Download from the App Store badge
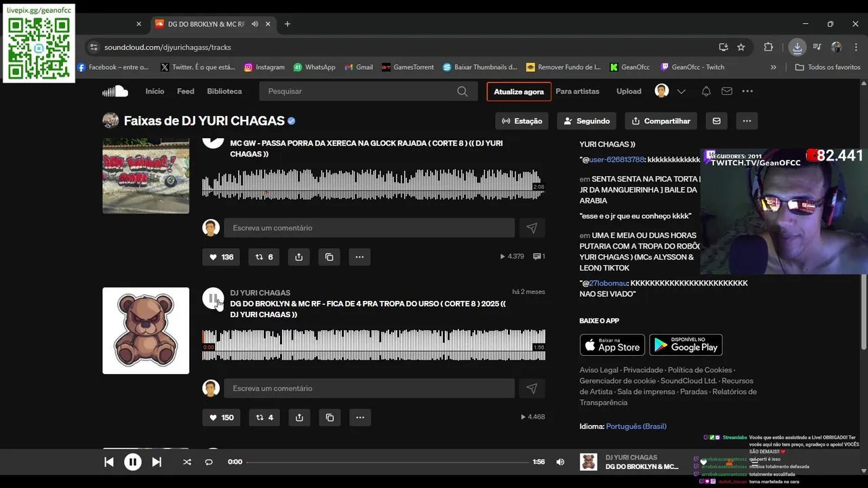The image size is (868, 488). [x=612, y=345]
